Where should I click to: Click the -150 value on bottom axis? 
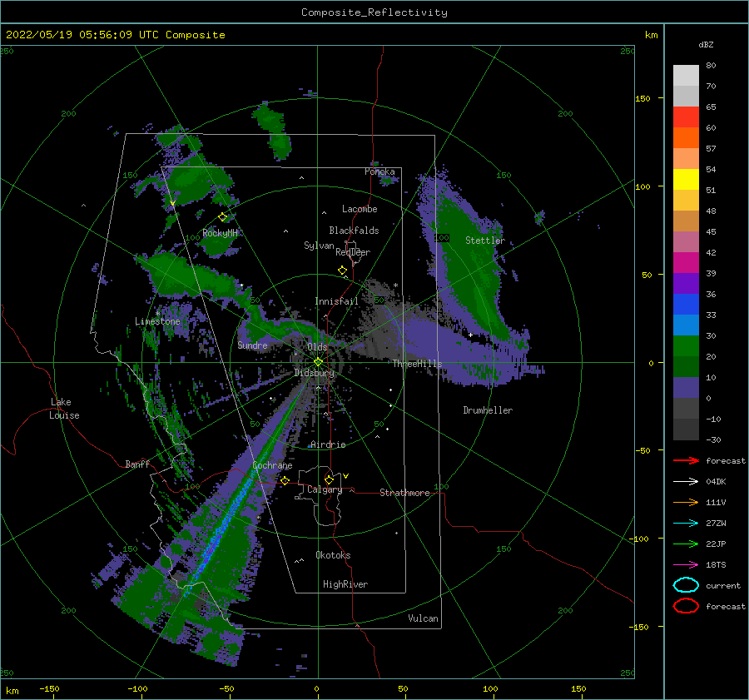pos(49,688)
